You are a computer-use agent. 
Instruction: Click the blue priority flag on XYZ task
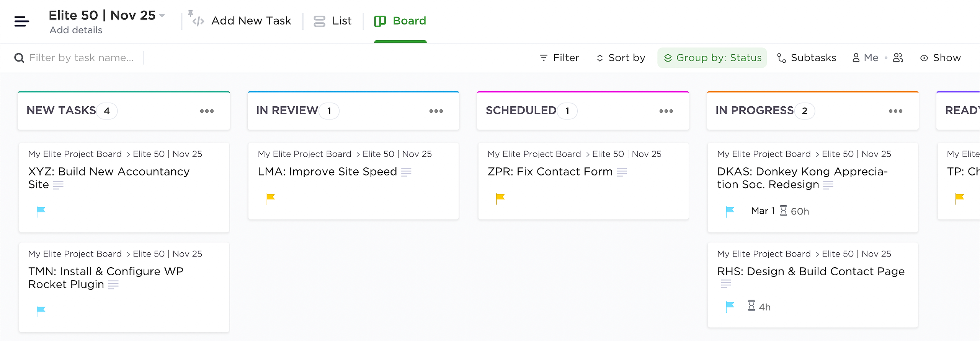point(41,211)
